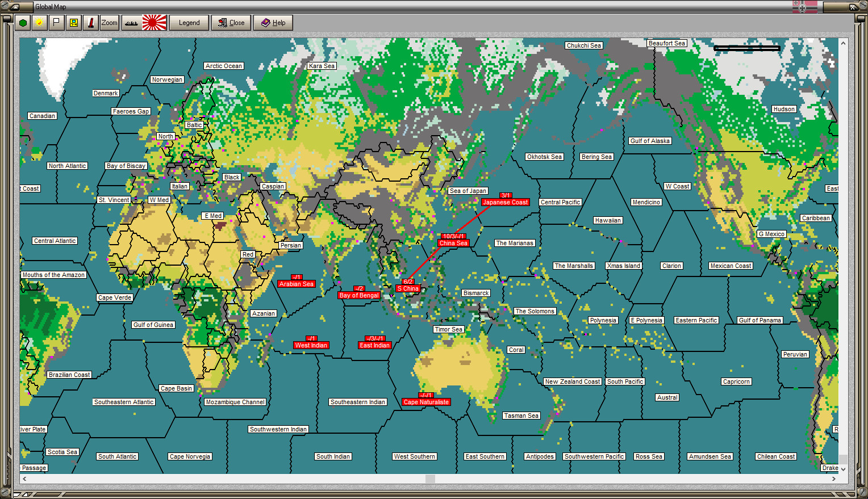Click the Southwestern Indian zone label
Screen dimensions: 868x499
click(x=278, y=429)
